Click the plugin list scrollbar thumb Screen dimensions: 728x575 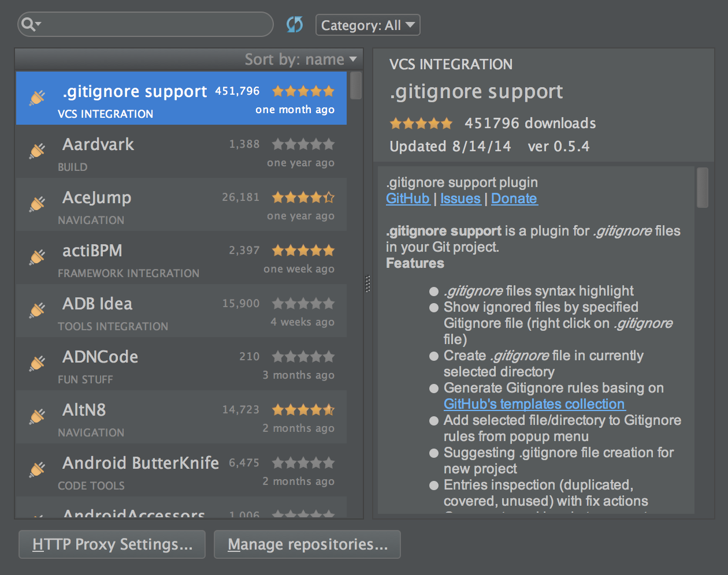coord(356,85)
